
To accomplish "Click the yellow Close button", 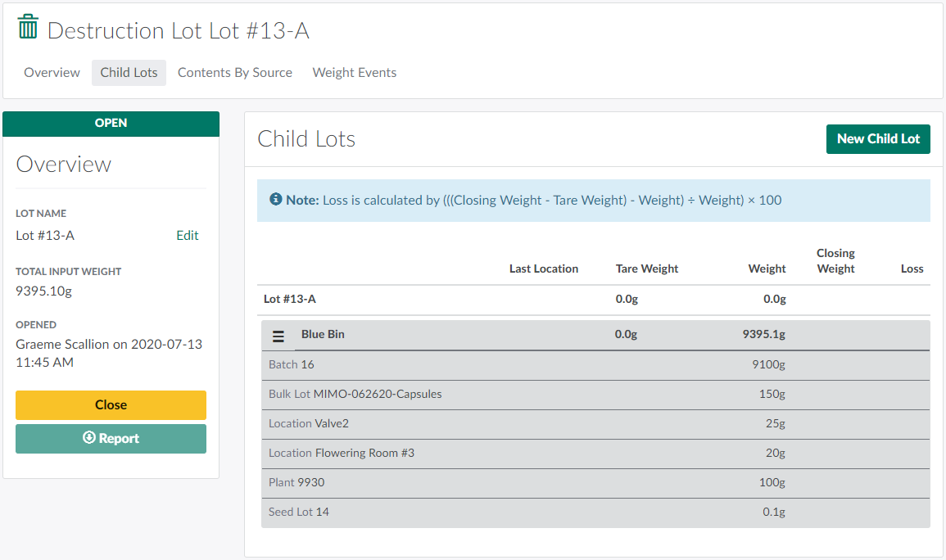I will pos(111,404).
